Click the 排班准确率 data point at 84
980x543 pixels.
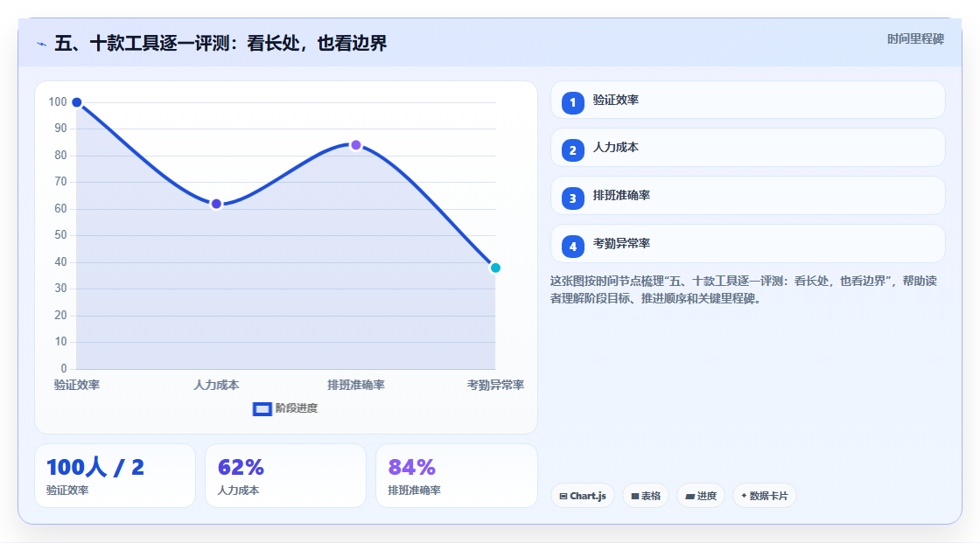[x=355, y=145]
